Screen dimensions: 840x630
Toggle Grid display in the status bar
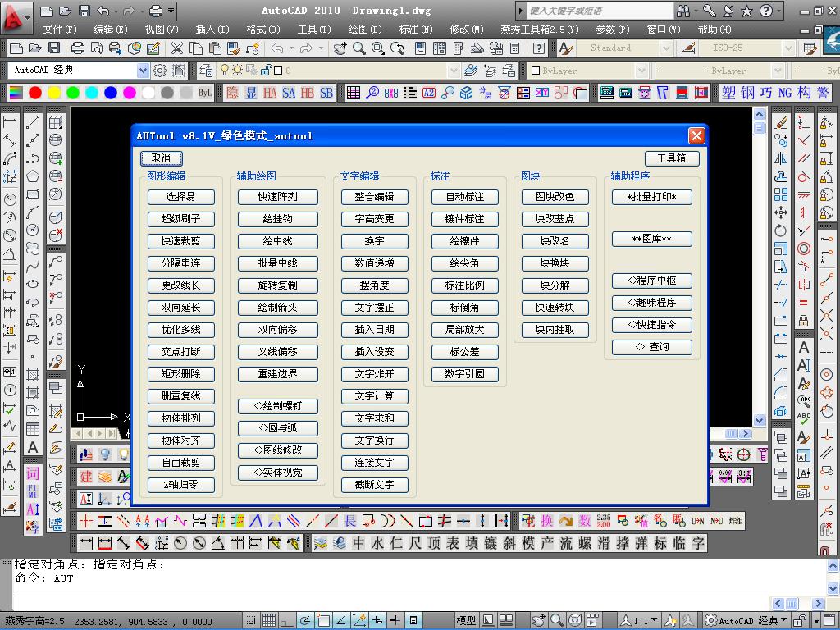coord(269,620)
